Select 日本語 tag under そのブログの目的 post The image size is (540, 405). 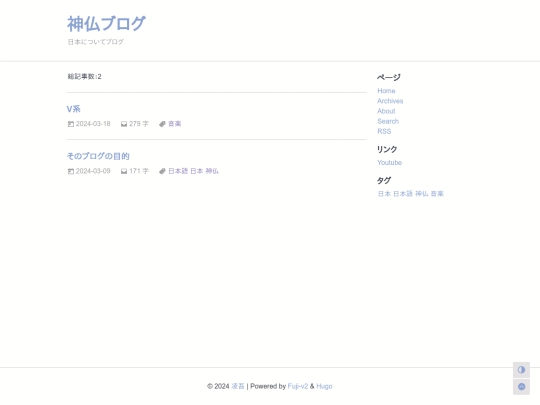coord(178,171)
